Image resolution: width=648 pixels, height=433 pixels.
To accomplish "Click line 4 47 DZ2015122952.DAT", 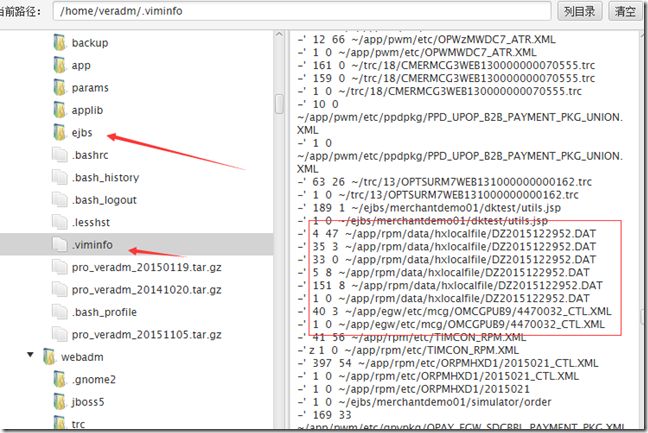I will tap(446, 233).
